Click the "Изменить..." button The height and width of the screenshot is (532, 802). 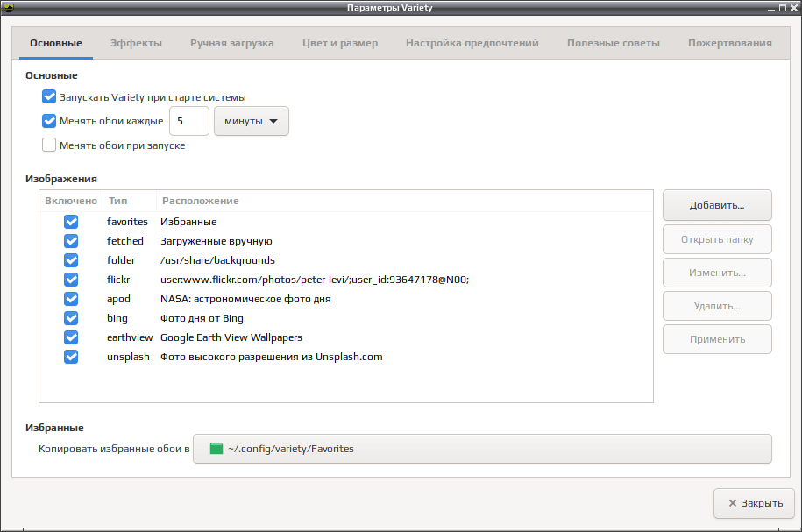click(717, 273)
